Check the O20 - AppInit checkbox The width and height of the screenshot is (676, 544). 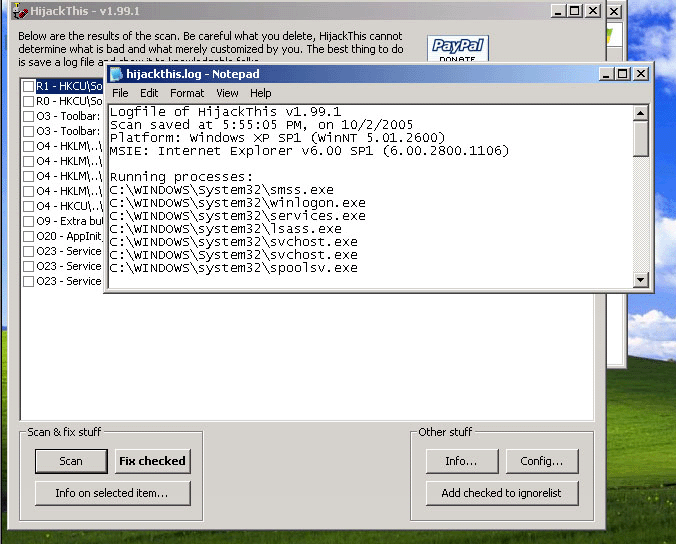[x=28, y=236]
